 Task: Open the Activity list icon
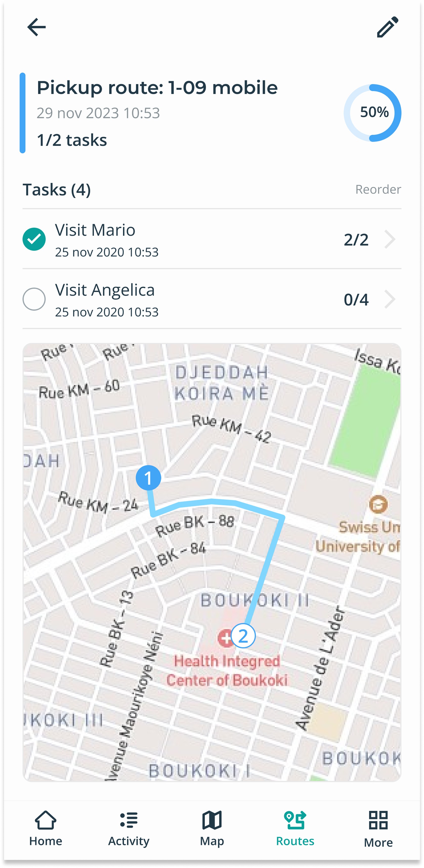point(129,820)
